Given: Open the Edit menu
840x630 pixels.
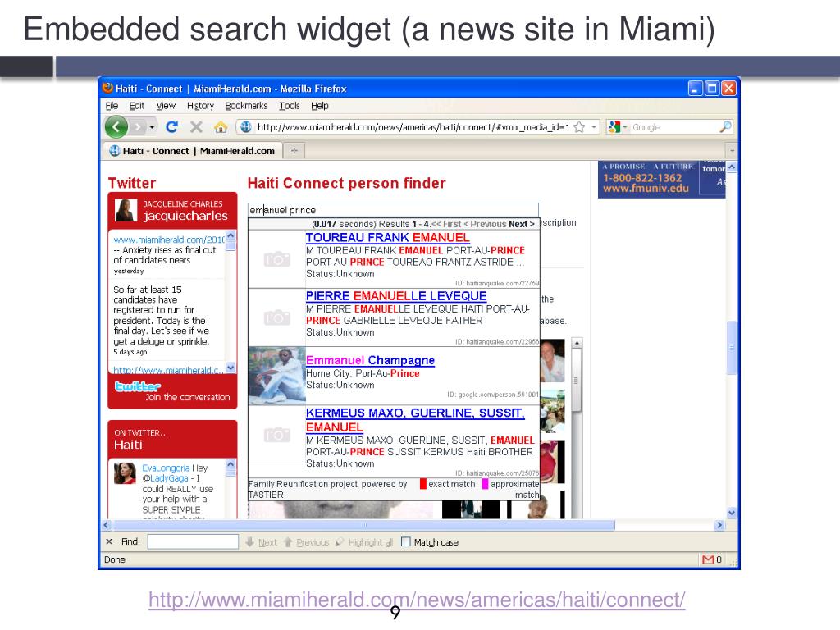Looking at the screenshot, I should click(x=137, y=106).
